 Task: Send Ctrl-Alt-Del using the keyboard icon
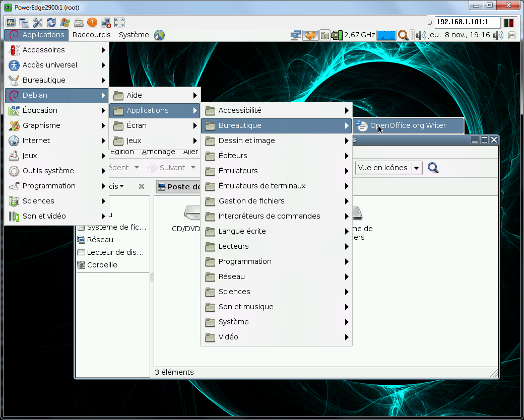79,23
